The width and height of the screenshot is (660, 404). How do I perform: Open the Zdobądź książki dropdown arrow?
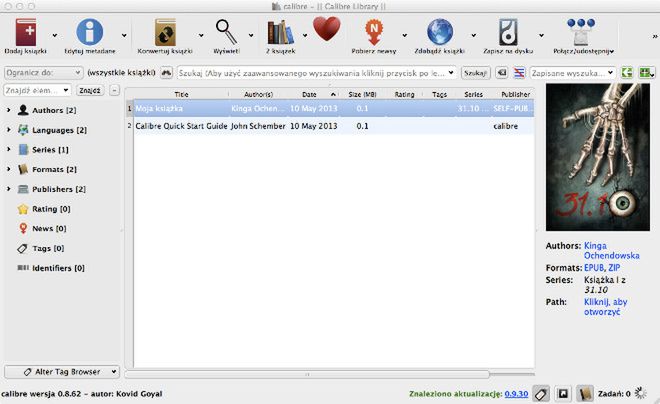pos(474,36)
